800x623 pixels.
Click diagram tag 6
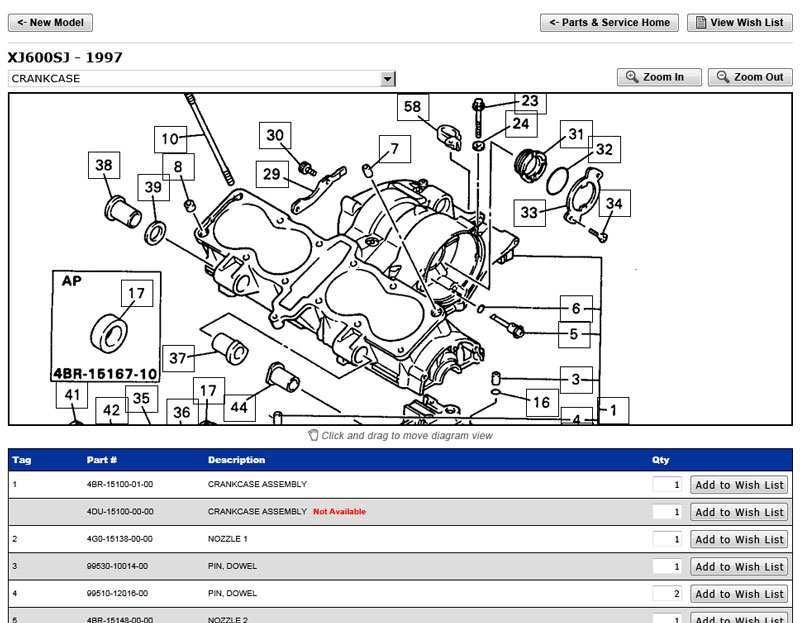(x=576, y=308)
